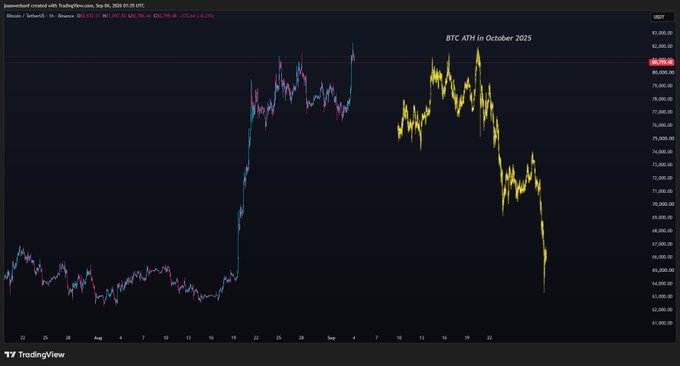Click the 70,000.00 price axis label
Image resolution: width=680 pixels, height=366 pixels.
(663, 204)
